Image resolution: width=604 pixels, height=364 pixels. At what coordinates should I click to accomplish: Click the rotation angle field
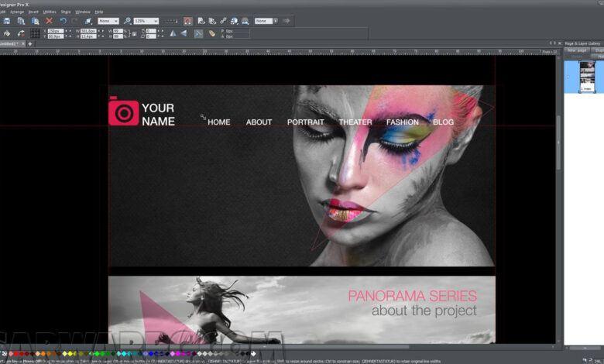(x=151, y=31)
